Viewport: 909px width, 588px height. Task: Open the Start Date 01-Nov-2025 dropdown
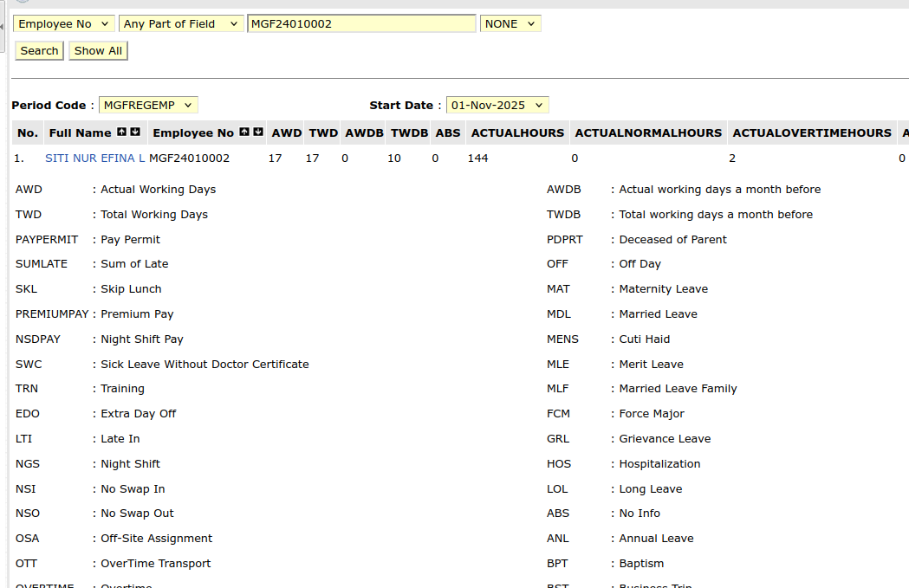(497, 106)
